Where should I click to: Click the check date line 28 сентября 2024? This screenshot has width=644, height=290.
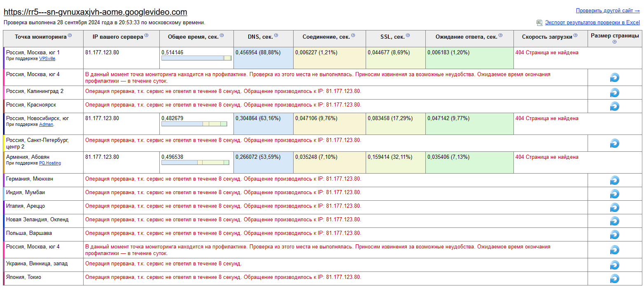(104, 23)
